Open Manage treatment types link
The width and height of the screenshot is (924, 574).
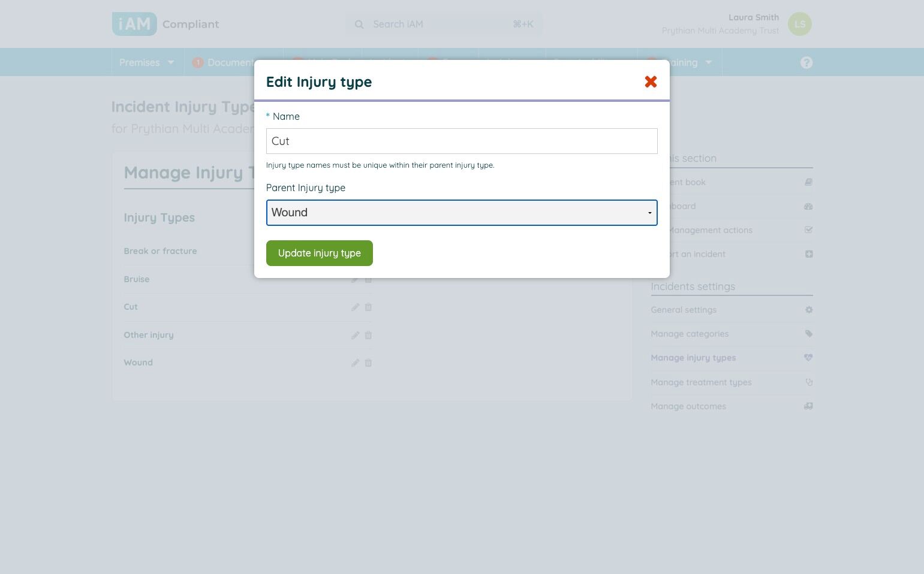701,382
